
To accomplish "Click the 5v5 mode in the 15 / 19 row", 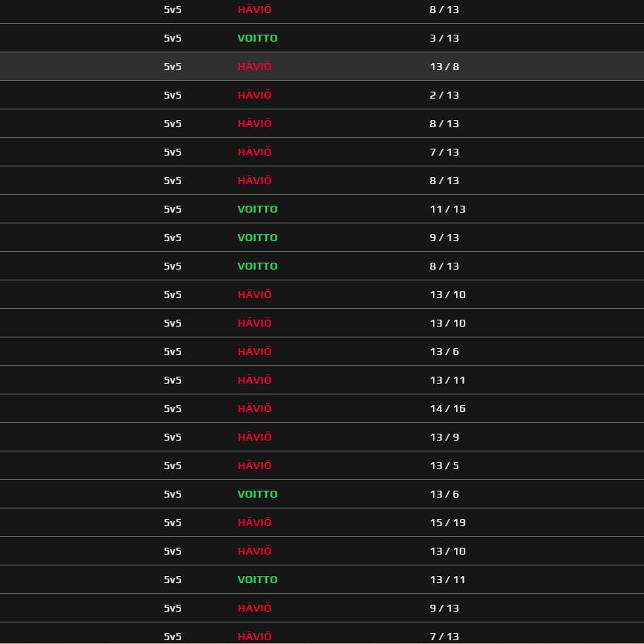I will pyautogui.click(x=173, y=523).
